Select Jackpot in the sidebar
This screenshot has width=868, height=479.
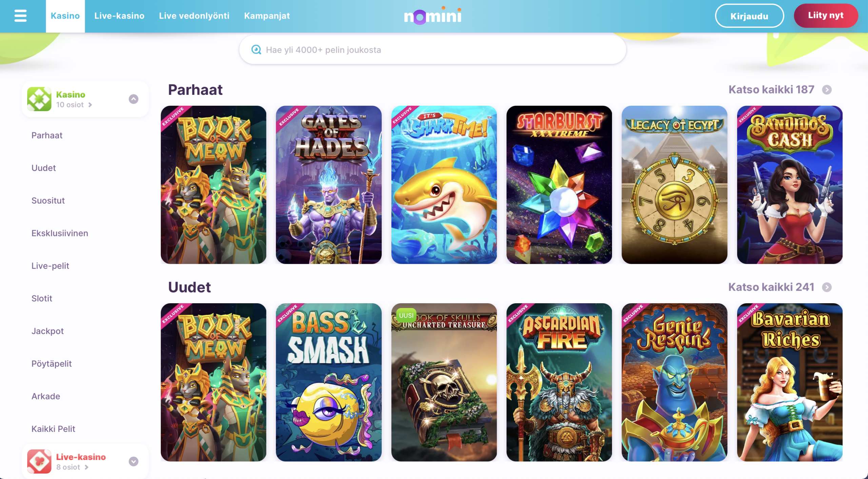47,331
